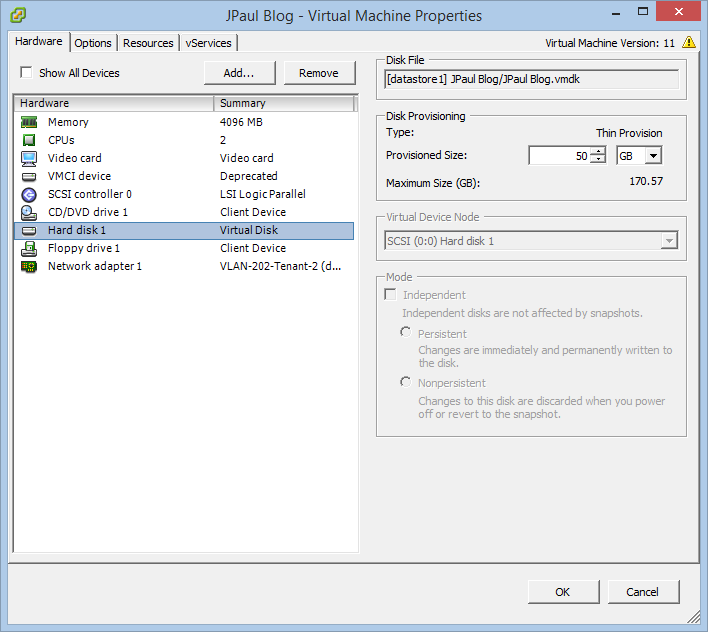Click the Cancel button
The image size is (708, 632).
point(643,592)
